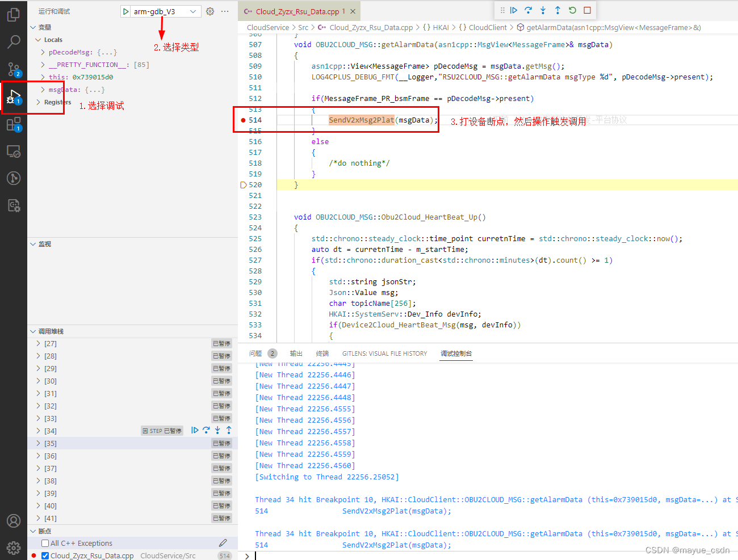Collapse the 监视 section

tap(33, 244)
